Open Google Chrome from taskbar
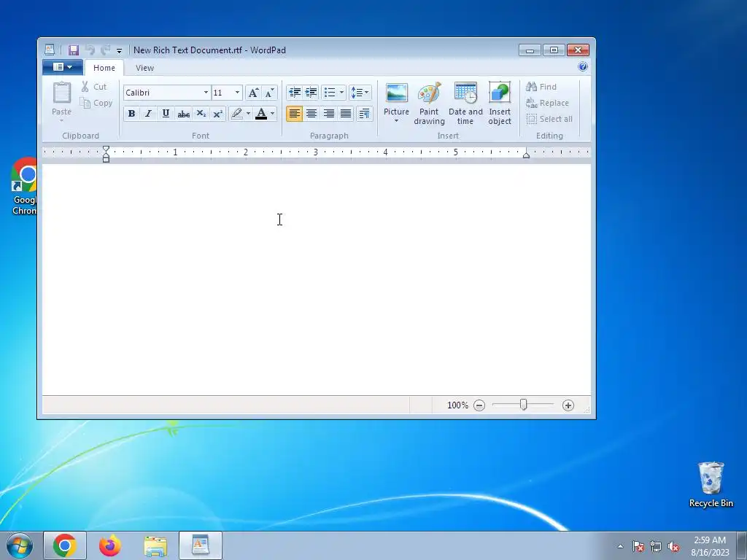747x560 pixels. pos(65,545)
